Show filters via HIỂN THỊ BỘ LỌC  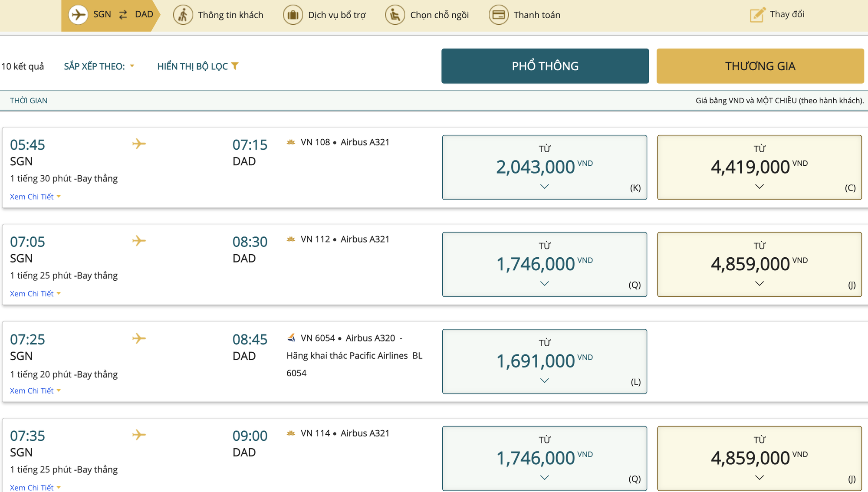[x=198, y=66]
